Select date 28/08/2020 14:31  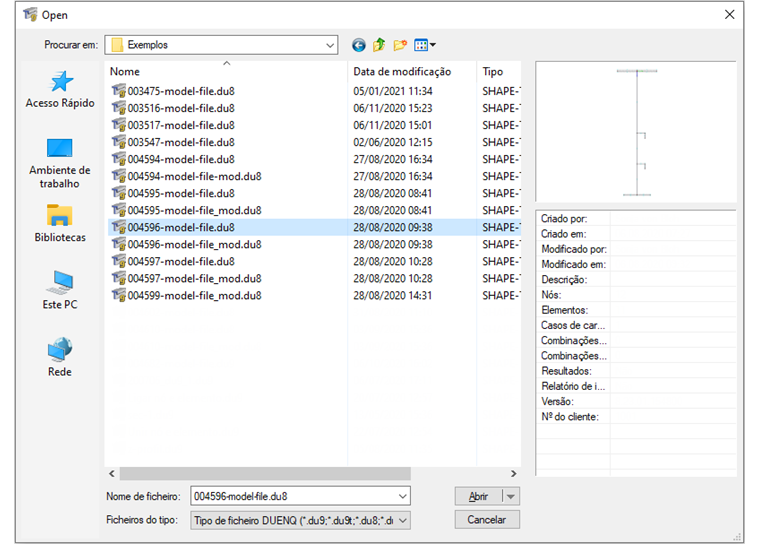click(393, 295)
